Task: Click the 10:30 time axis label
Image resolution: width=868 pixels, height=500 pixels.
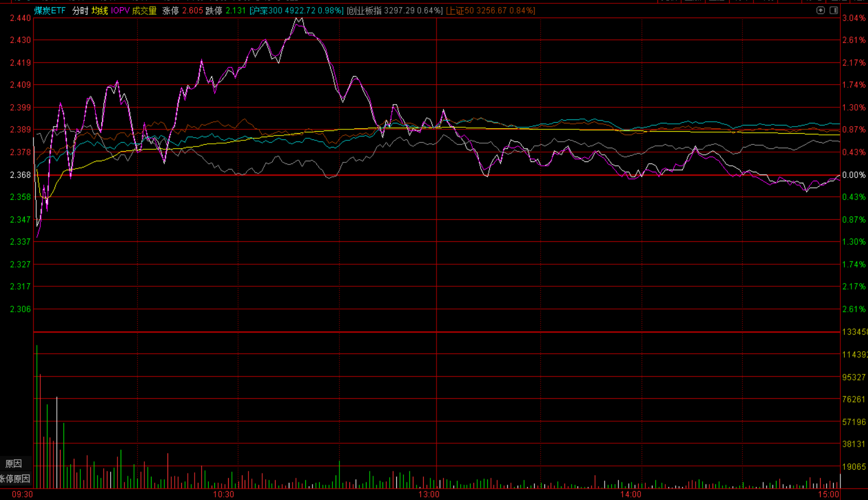Action: [223, 494]
